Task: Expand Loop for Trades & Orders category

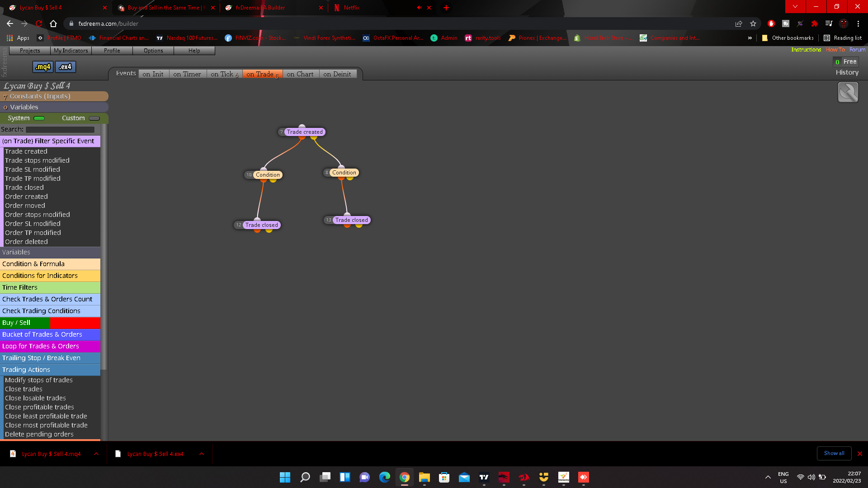Action: pyautogui.click(x=50, y=346)
